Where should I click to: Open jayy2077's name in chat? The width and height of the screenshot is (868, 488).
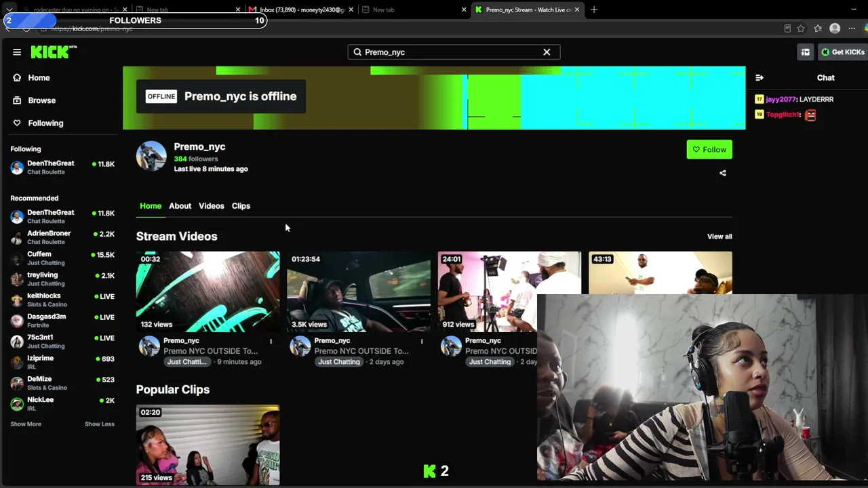tap(781, 100)
